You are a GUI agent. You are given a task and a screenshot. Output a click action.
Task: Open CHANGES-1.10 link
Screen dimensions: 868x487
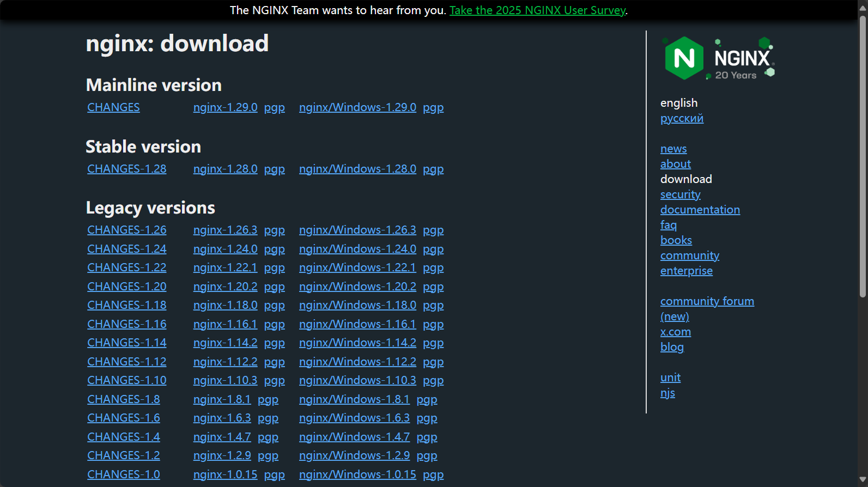pos(127,380)
